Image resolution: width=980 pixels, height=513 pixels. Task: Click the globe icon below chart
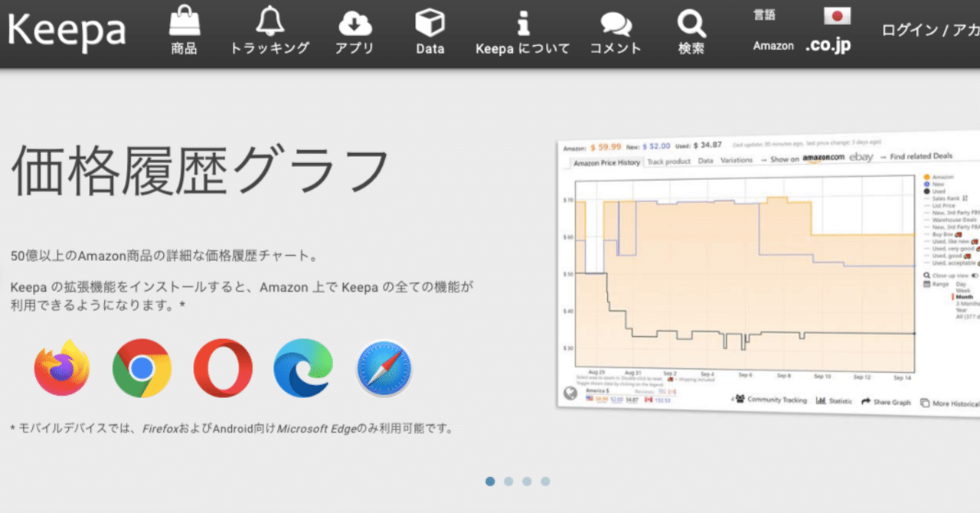(x=570, y=394)
